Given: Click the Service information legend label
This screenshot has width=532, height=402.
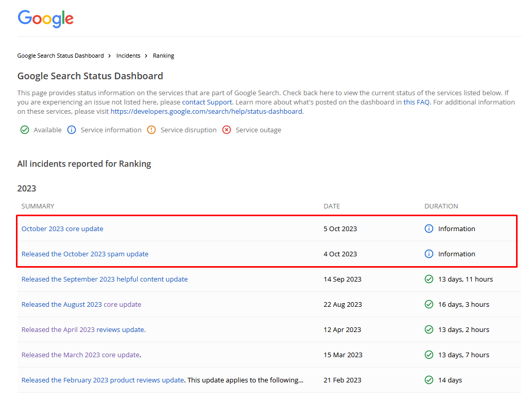Looking at the screenshot, I should point(111,130).
